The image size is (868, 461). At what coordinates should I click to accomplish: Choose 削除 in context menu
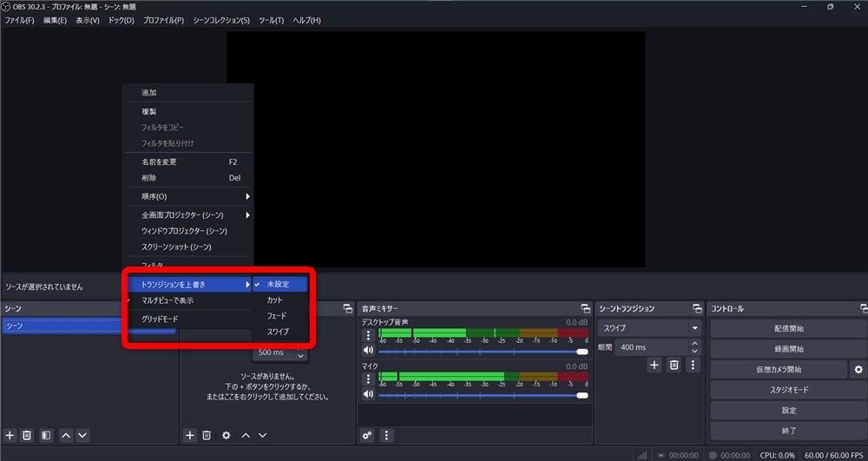tap(187, 178)
